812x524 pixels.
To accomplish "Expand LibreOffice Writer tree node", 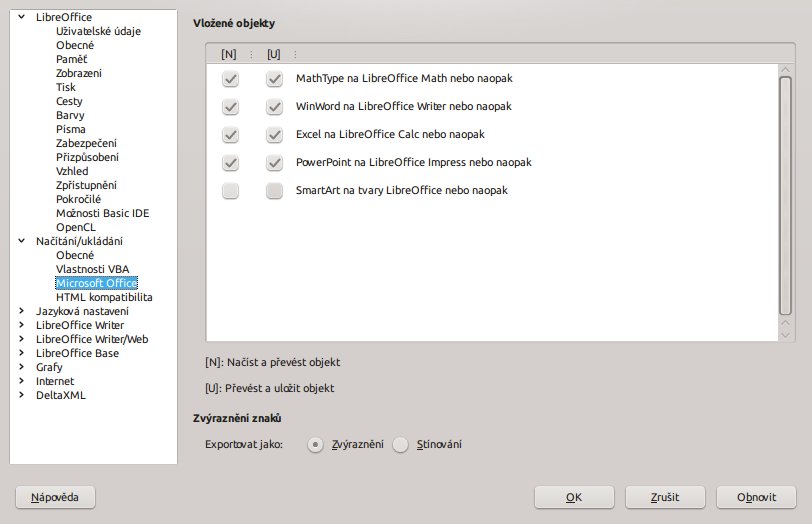I will (x=21, y=325).
